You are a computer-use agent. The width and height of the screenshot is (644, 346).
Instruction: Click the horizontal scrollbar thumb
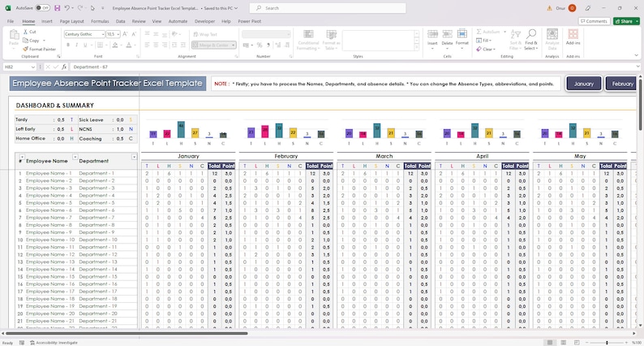pos(127,333)
